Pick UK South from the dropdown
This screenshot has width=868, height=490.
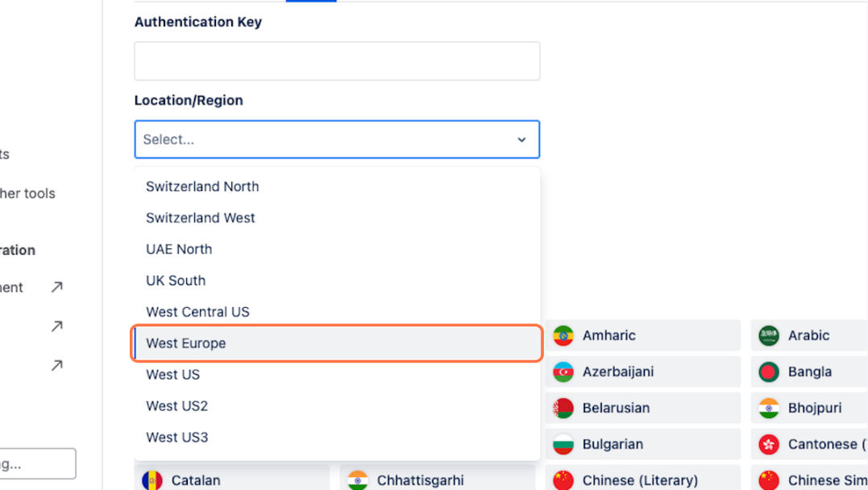pos(176,280)
